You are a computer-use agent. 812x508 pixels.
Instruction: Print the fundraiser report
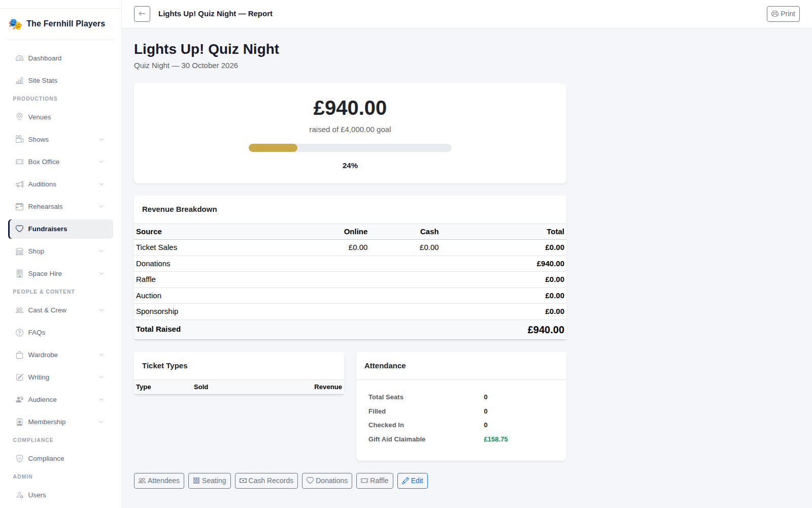783,14
